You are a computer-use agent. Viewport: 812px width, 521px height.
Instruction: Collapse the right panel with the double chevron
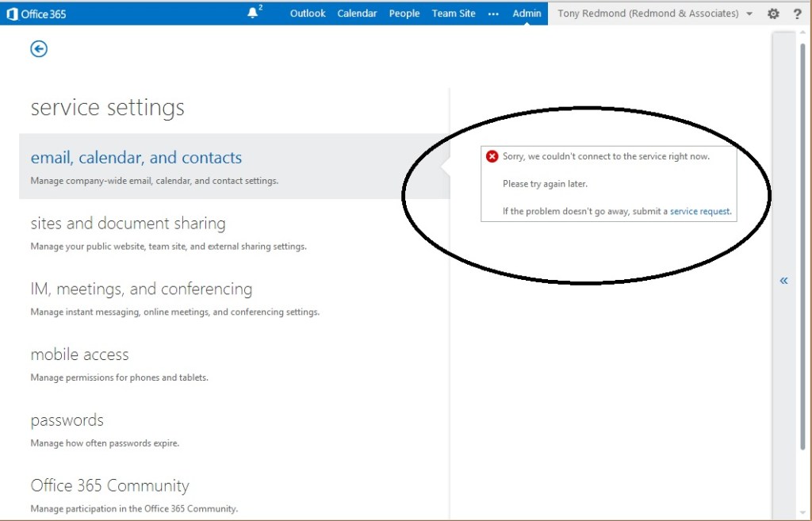(x=783, y=280)
